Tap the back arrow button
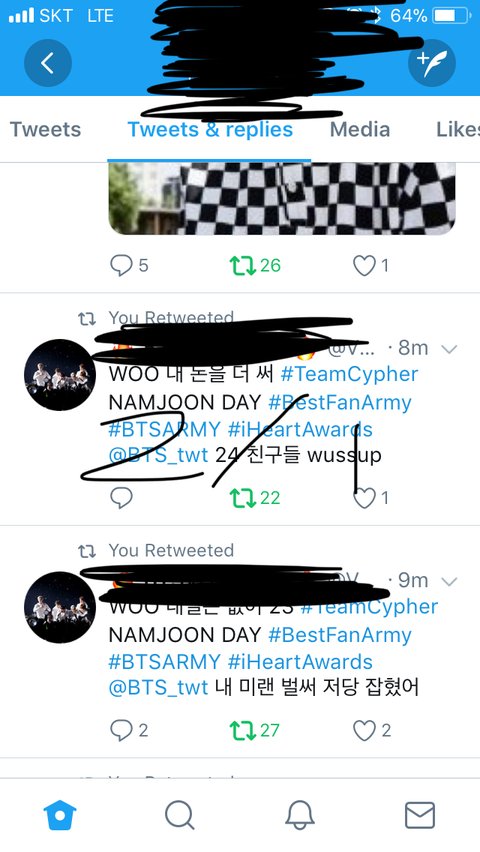This screenshot has width=480, height=852. pos(48,63)
